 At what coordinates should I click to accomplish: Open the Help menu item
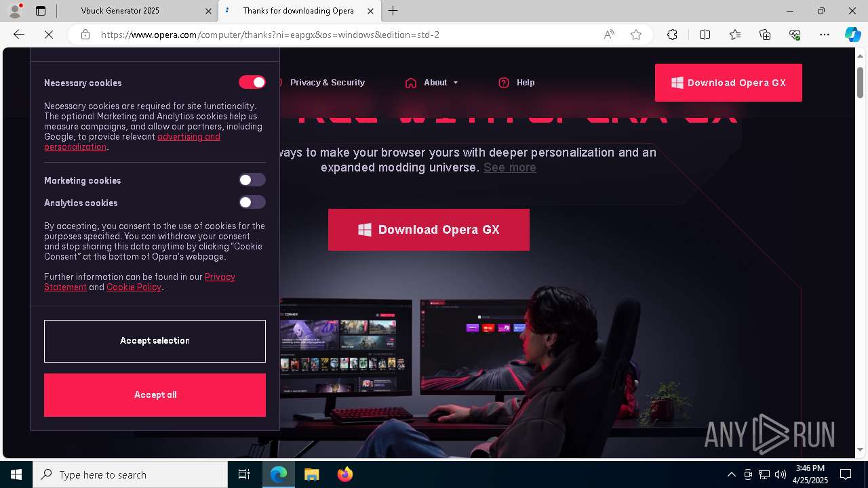(x=526, y=83)
